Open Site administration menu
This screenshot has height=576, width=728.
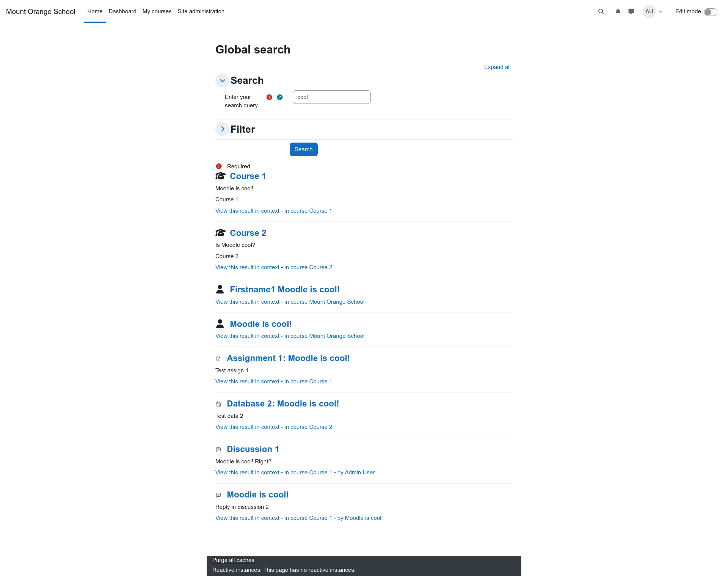point(201,11)
